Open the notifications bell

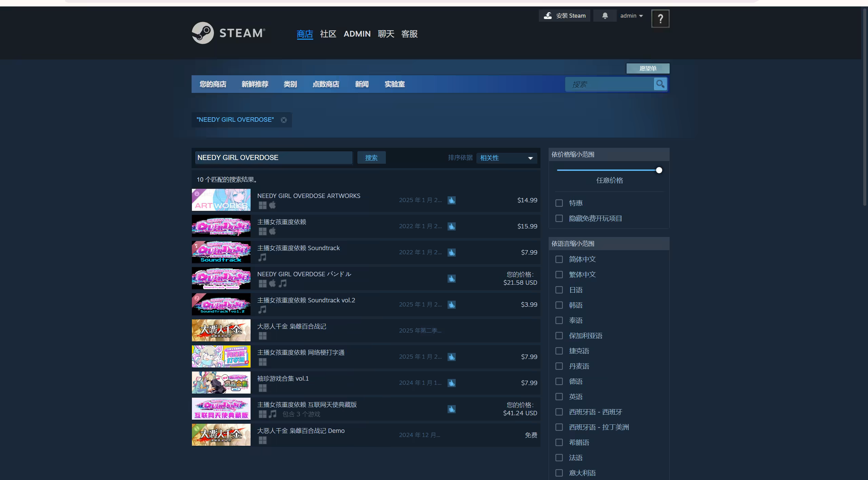605,16
